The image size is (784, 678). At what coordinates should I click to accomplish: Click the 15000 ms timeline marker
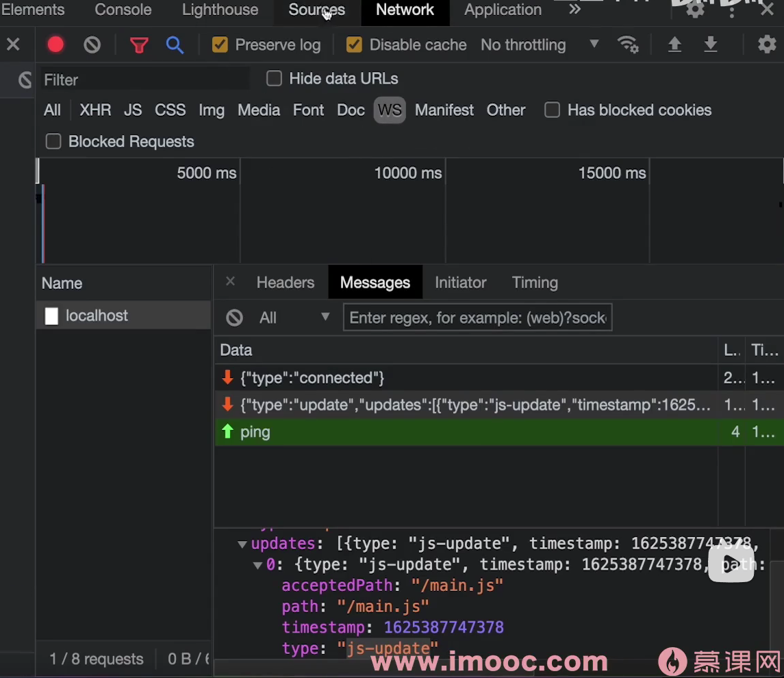tap(612, 173)
